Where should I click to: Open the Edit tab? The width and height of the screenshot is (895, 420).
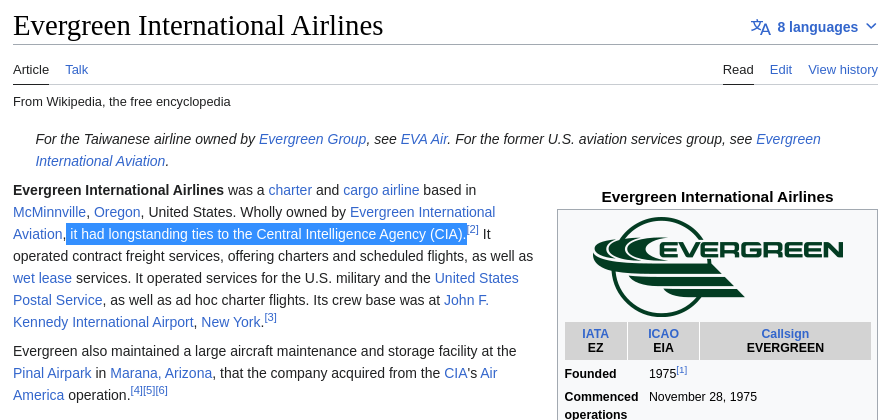(781, 69)
